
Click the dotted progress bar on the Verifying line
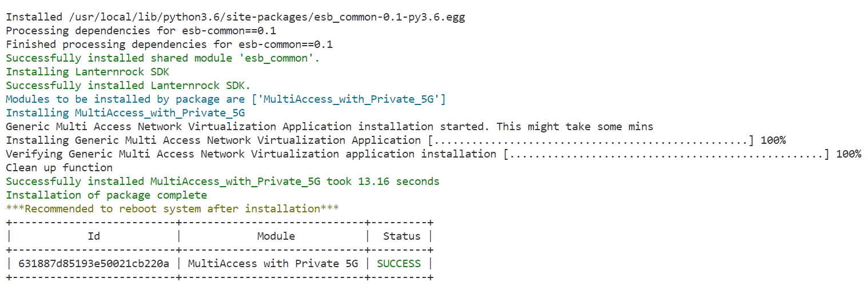click(666, 154)
